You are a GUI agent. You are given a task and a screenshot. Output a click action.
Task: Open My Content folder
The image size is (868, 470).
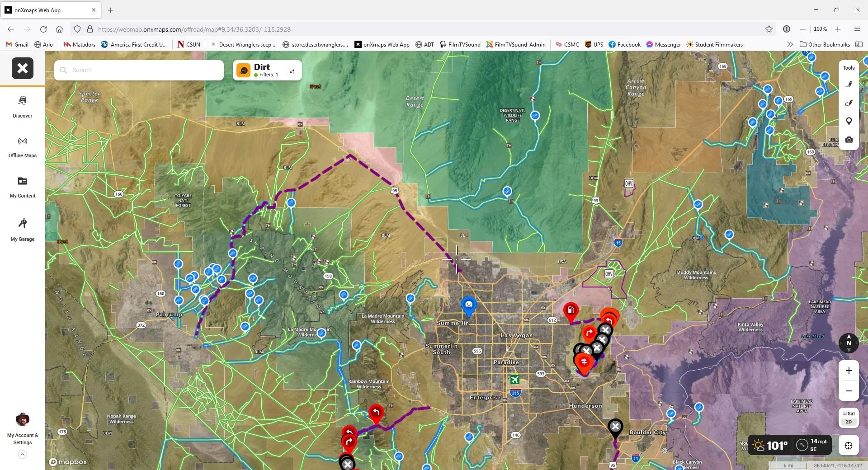pyautogui.click(x=23, y=187)
